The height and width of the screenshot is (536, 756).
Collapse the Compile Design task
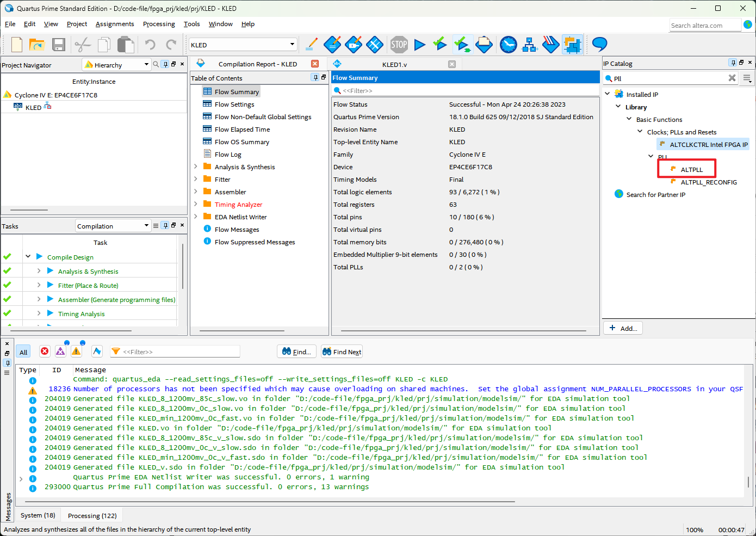pyautogui.click(x=28, y=256)
